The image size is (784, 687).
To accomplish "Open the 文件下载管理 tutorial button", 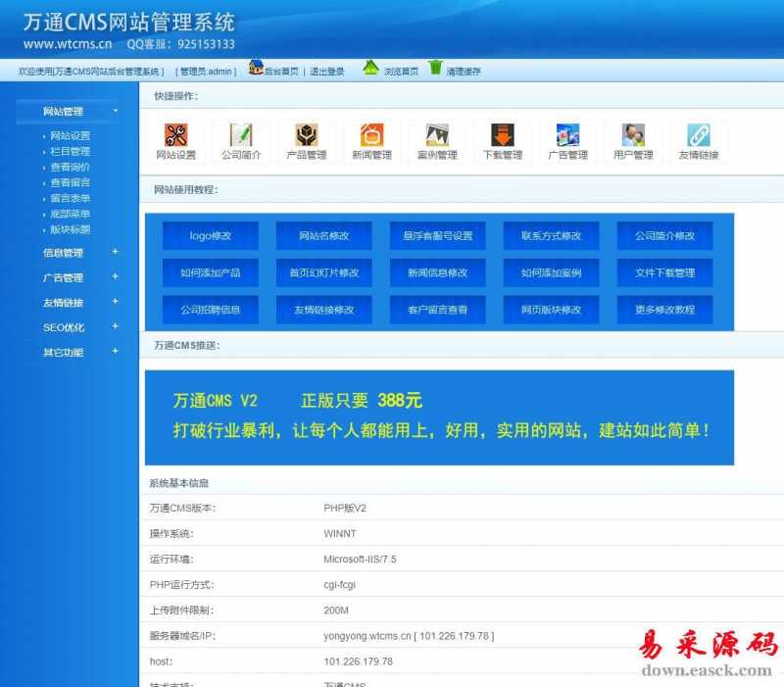I will (x=665, y=272).
